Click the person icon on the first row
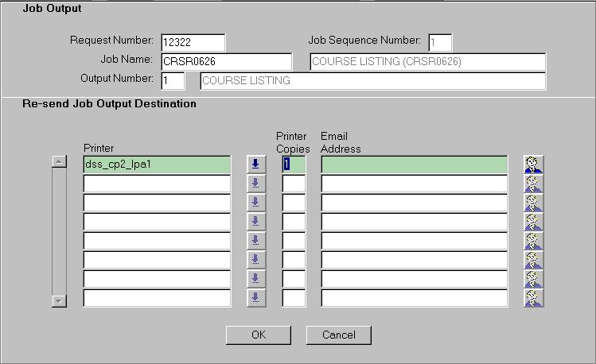Viewport: 596px width, 364px height. pyautogui.click(x=533, y=165)
